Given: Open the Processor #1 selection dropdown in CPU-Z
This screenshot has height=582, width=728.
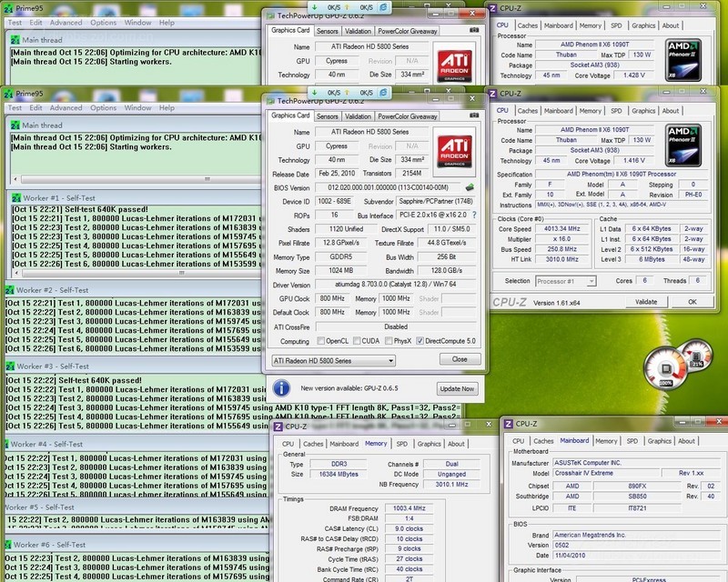Looking at the screenshot, I should [565, 281].
